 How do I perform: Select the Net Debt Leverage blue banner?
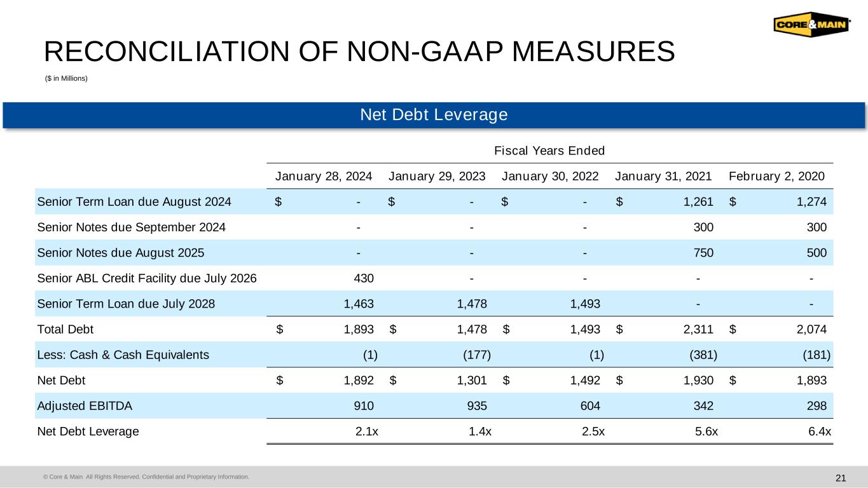pyautogui.click(x=434, y=114)
